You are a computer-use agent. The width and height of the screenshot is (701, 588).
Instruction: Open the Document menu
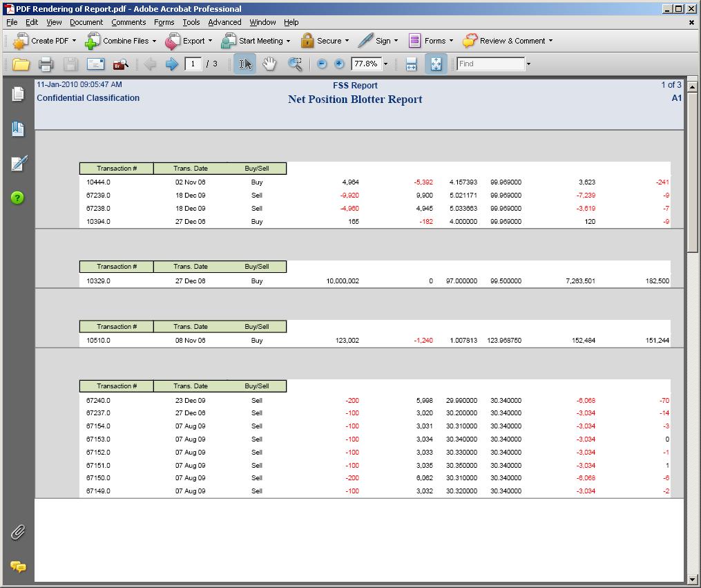(86, 22)
